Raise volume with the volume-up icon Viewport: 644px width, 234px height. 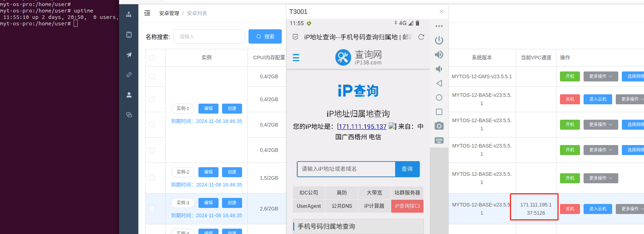(439, 55)
